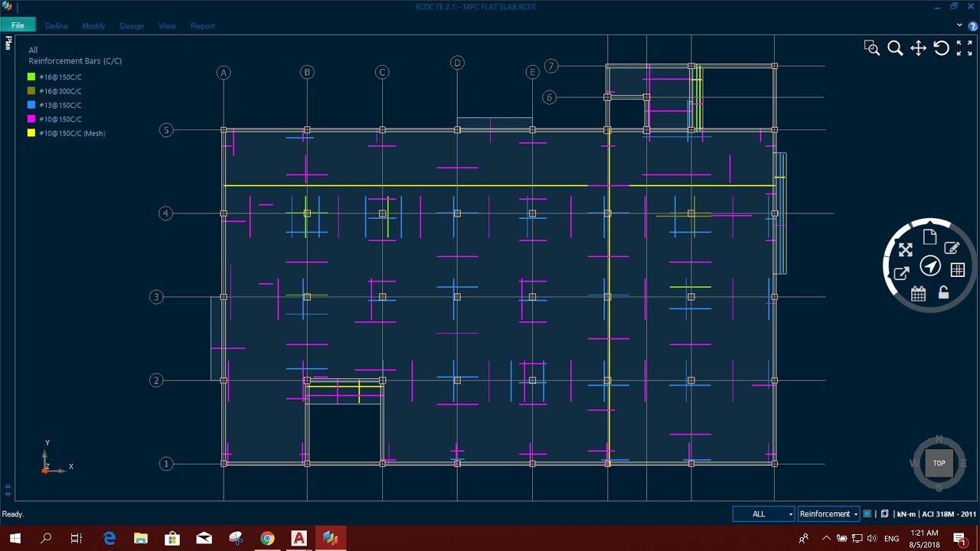Click the lock icon in the navigation wheel

943,292
